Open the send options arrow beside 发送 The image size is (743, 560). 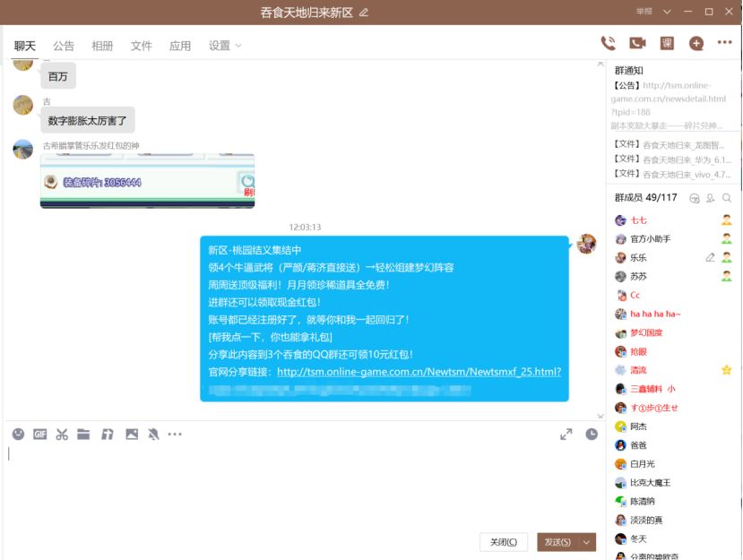click(x=587, y=542)
